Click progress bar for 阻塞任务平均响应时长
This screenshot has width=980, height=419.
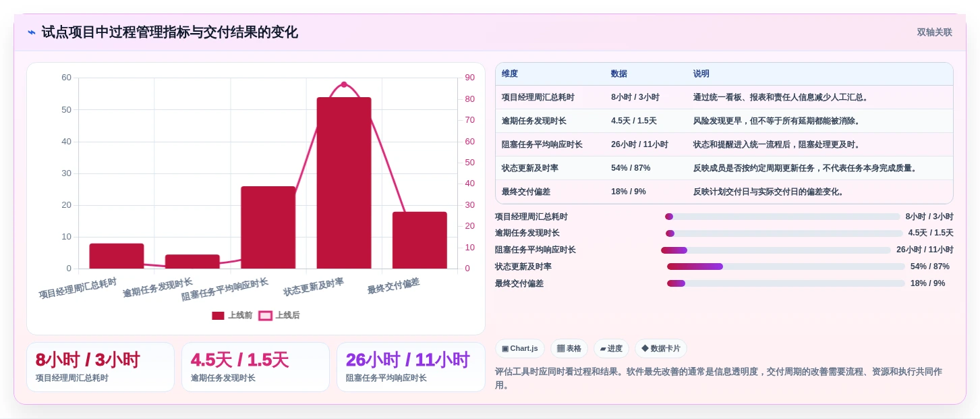tap(776, 250)
